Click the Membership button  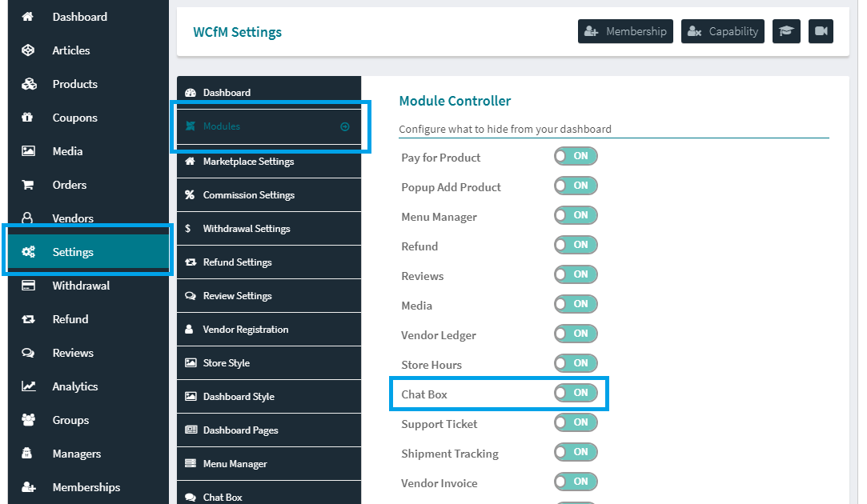[x=625, y=31]
